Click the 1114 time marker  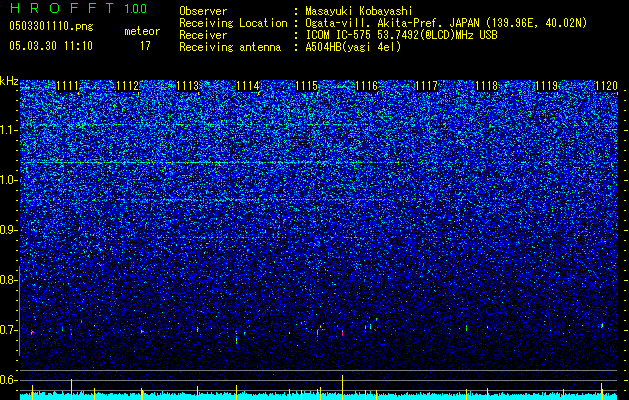pos(248,86)
